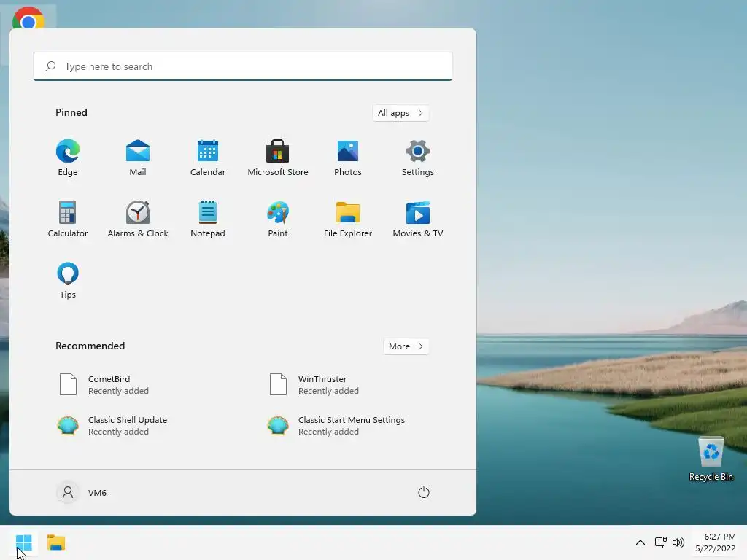The height and width of the screenshot is (560, 747).
Task: Select the Chrome desktop icon
Action: 28,18
